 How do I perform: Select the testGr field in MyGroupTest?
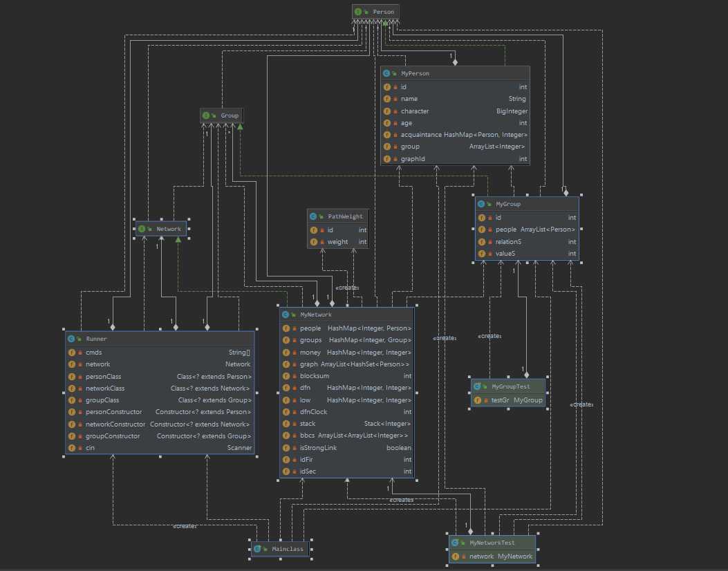[x=500, y=400]
